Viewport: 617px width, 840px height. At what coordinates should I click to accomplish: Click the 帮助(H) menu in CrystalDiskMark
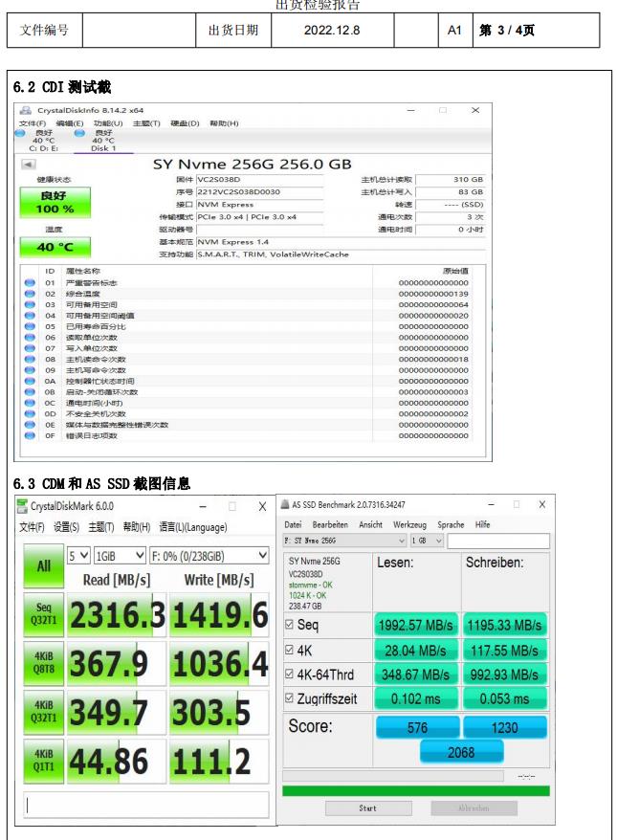[x=137, y=527]
